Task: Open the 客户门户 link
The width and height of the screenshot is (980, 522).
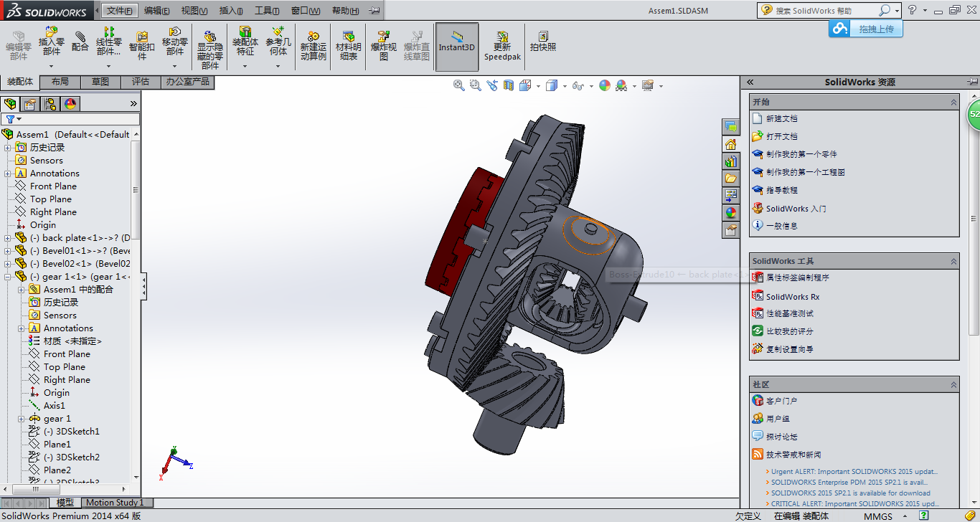Action: (x=781, y=401)
